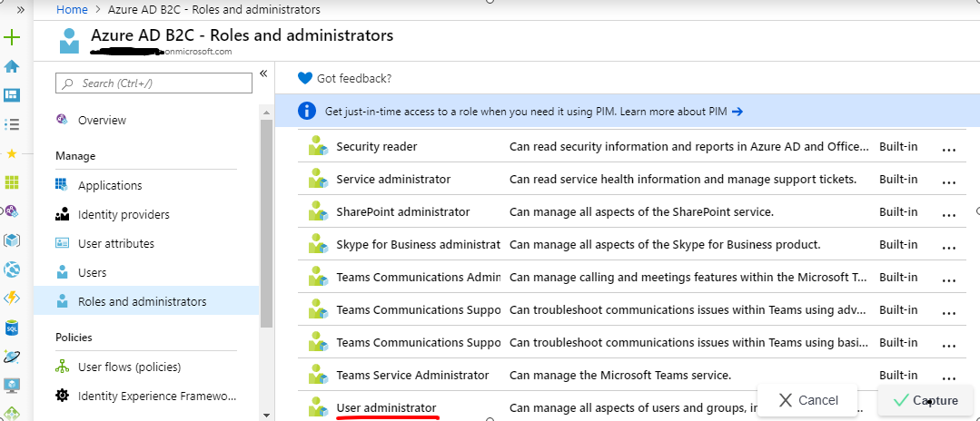
Task: Click role icon beside User administrator
Action: coord(318,406)
